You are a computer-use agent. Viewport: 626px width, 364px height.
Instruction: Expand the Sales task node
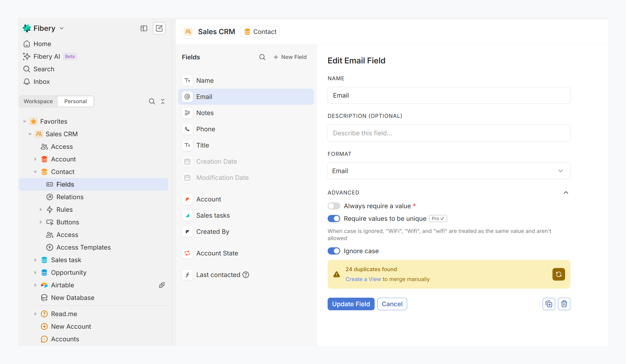[x=35, y=260]
